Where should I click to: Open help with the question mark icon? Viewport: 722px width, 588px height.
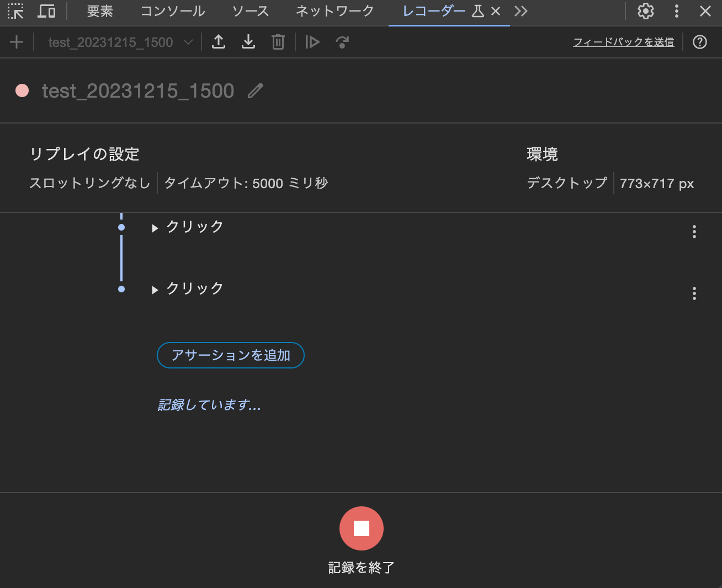pyautogui.click(x=699, y=42)
